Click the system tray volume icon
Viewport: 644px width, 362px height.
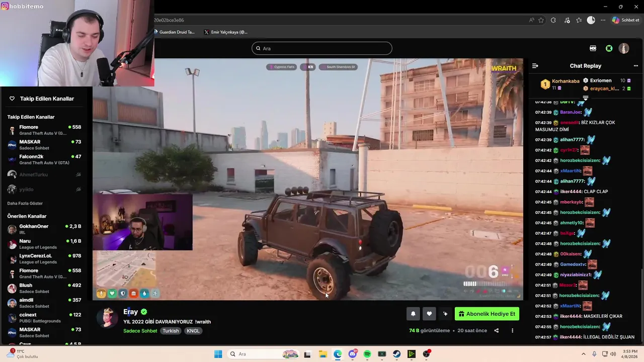[613, 354]
